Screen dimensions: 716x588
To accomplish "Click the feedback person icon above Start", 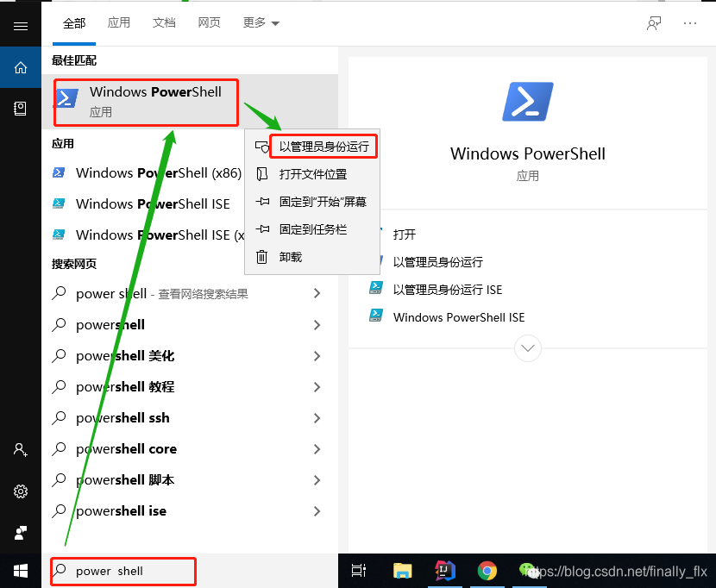I will [x=21, y=533].
